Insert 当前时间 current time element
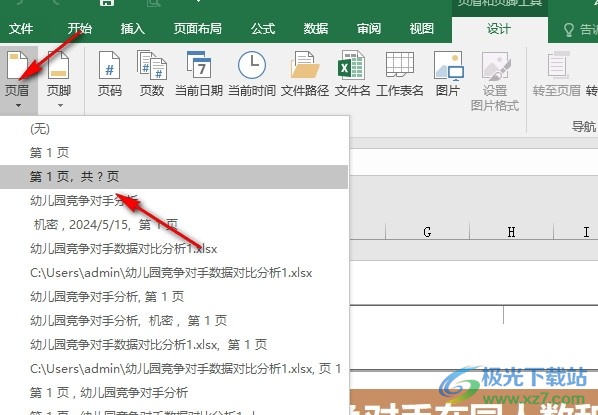The width and height of the screenshot is (598, 415). (252, 74)
